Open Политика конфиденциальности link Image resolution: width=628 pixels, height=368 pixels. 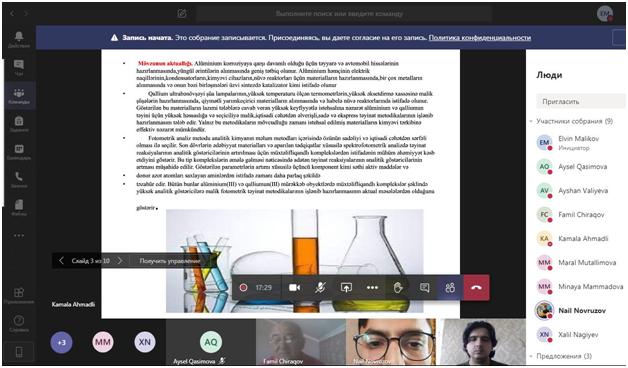point(480,38)
